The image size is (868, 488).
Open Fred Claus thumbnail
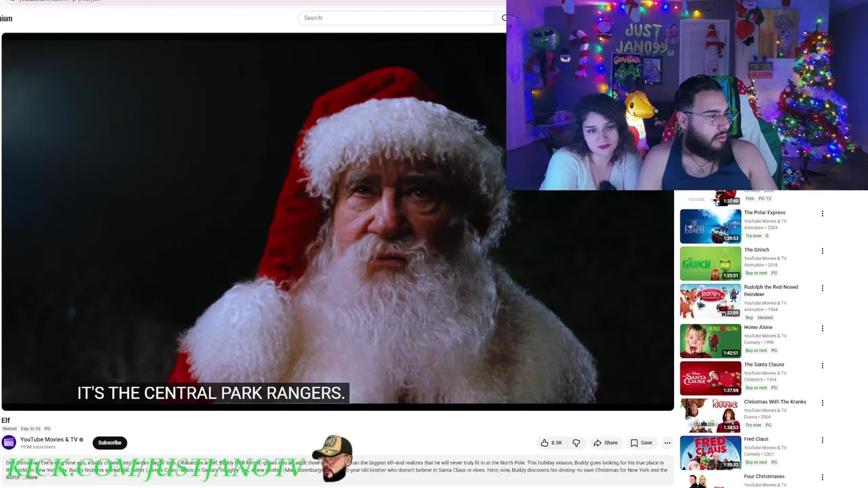711,453
